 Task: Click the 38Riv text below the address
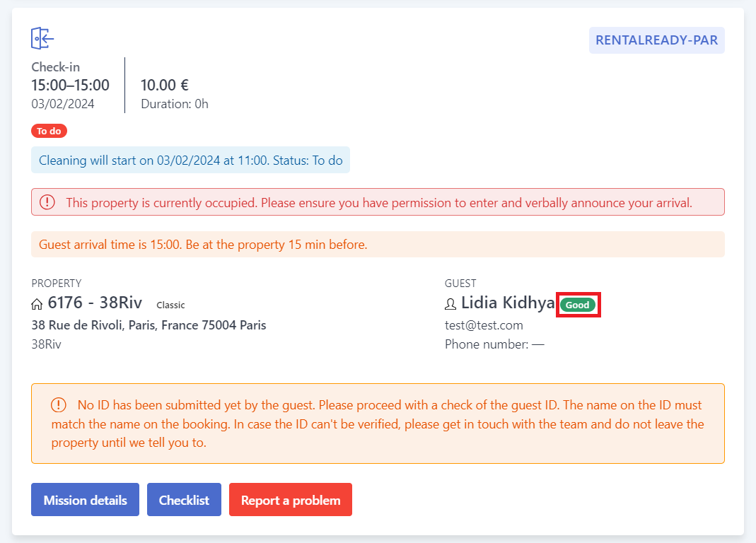pos(46,344)
